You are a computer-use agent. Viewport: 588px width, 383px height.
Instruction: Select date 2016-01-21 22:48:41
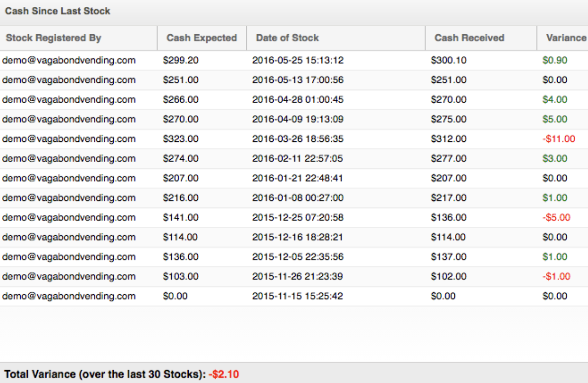297,179
